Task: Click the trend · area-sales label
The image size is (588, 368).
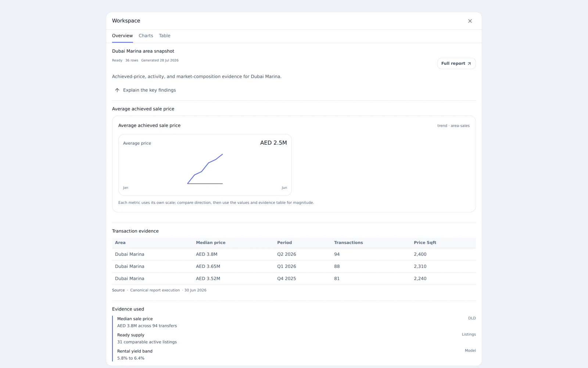Action: (x=453, y=126)
